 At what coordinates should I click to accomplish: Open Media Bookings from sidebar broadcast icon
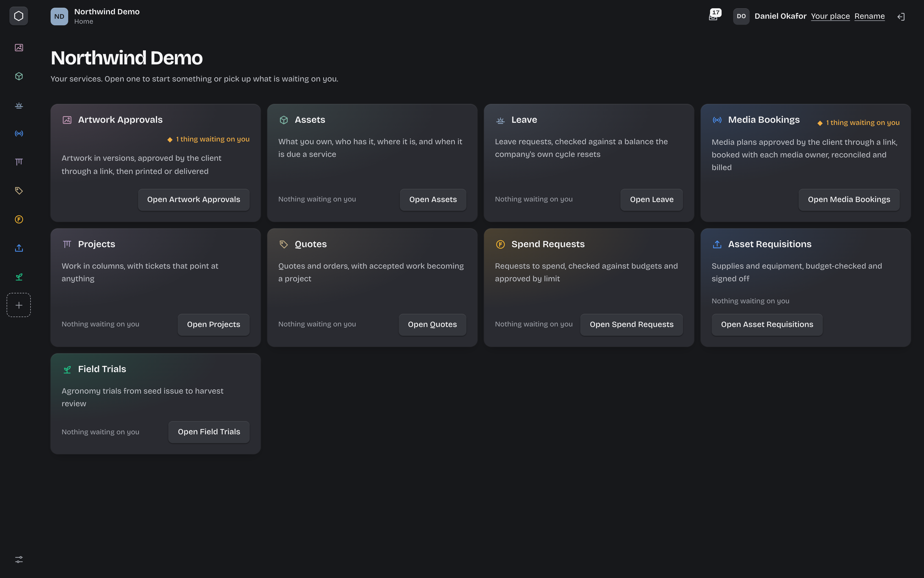tap(19, 133)
